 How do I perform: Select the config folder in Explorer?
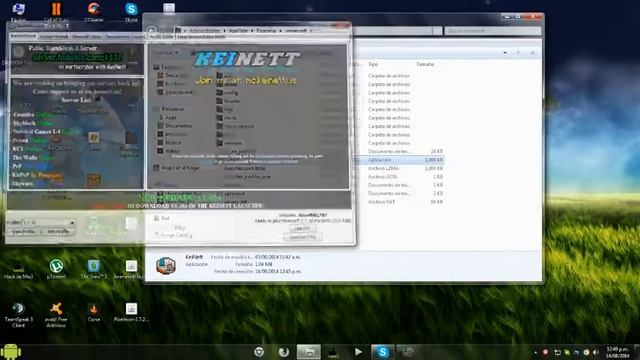pos(227,93)
